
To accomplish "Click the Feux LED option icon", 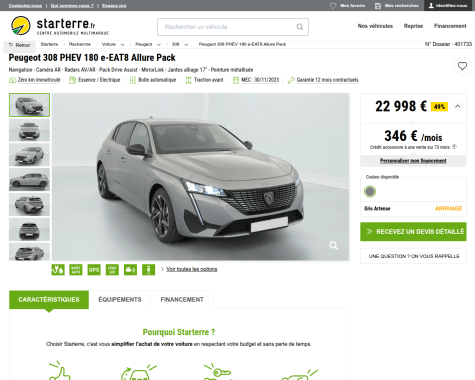I will tap(112, 269).
